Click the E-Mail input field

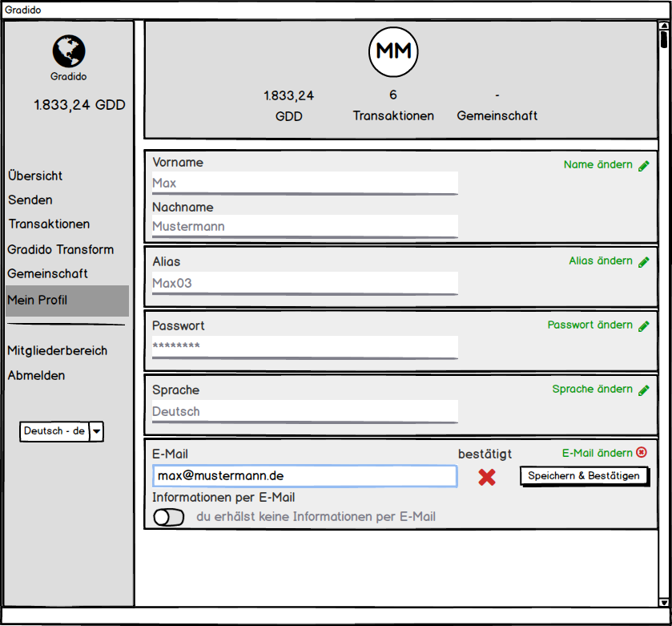point(304,476)
